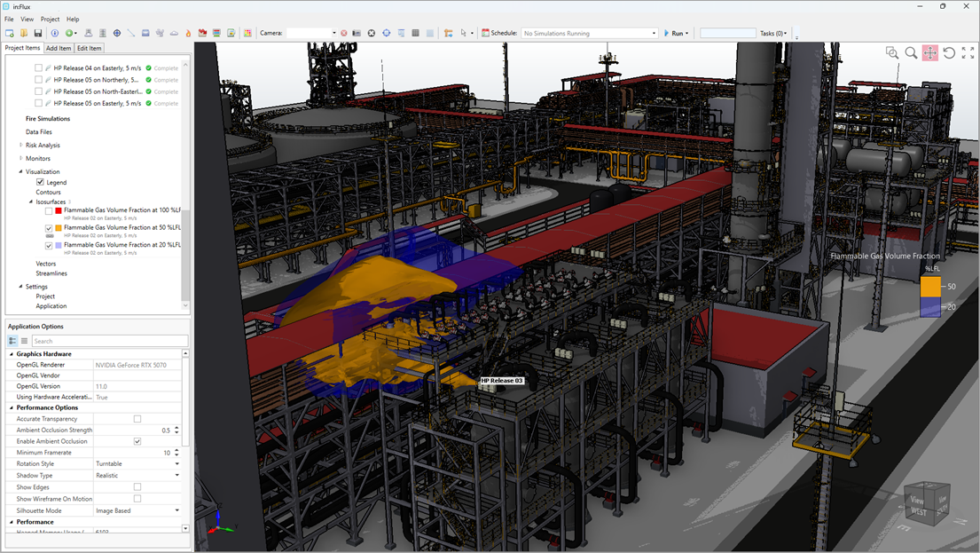
Task: Click the arrow pointer selection tool icon
Action: pos(463,33)
